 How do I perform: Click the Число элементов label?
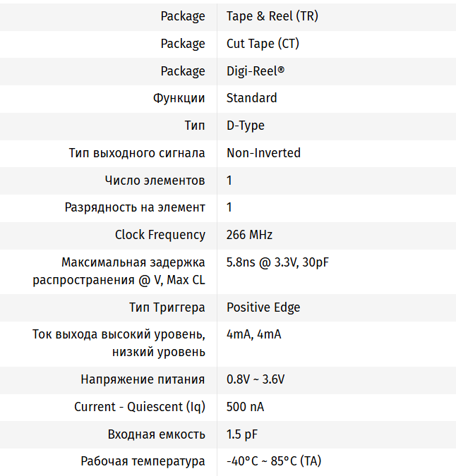pyautogui.click(x=155, y=181)
